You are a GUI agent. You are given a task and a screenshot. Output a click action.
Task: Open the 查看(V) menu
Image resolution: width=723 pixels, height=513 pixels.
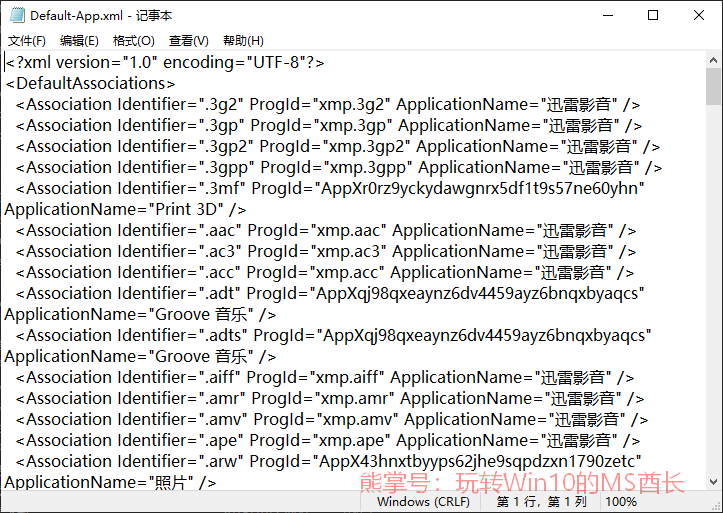pos(188,41)
